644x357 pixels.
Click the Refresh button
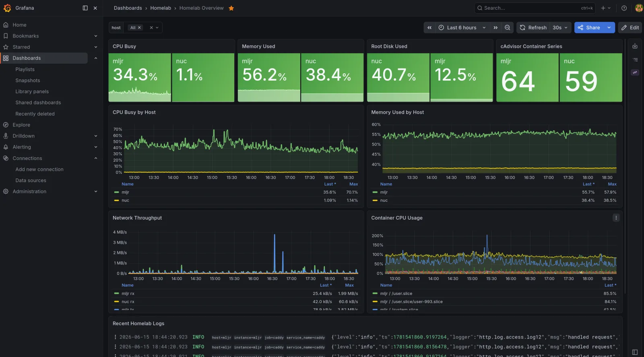click(533, 28)
